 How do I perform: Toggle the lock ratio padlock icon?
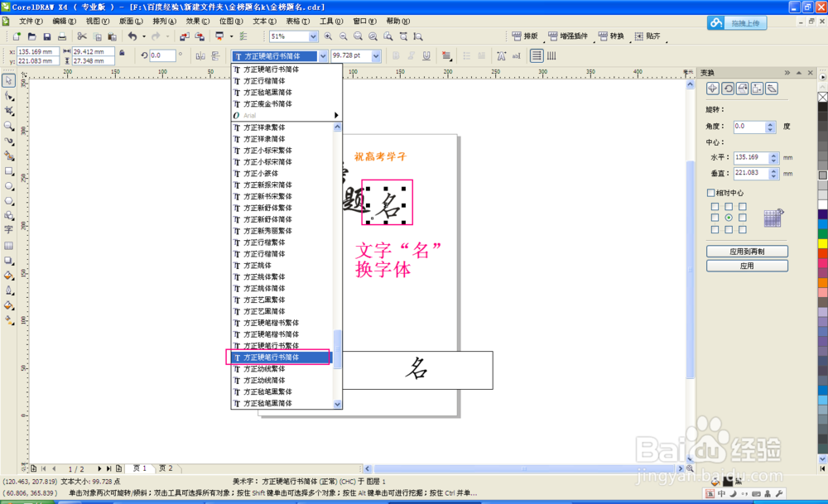click(122, 53)
